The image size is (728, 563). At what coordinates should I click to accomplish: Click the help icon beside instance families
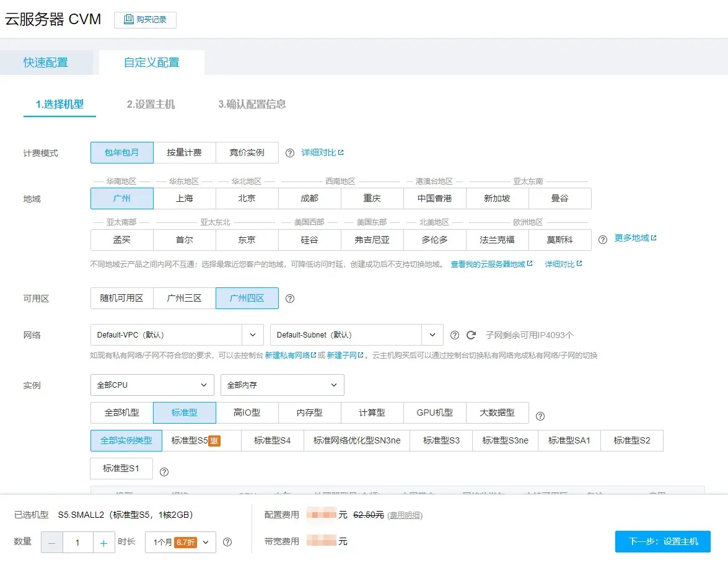click(540, 416)
